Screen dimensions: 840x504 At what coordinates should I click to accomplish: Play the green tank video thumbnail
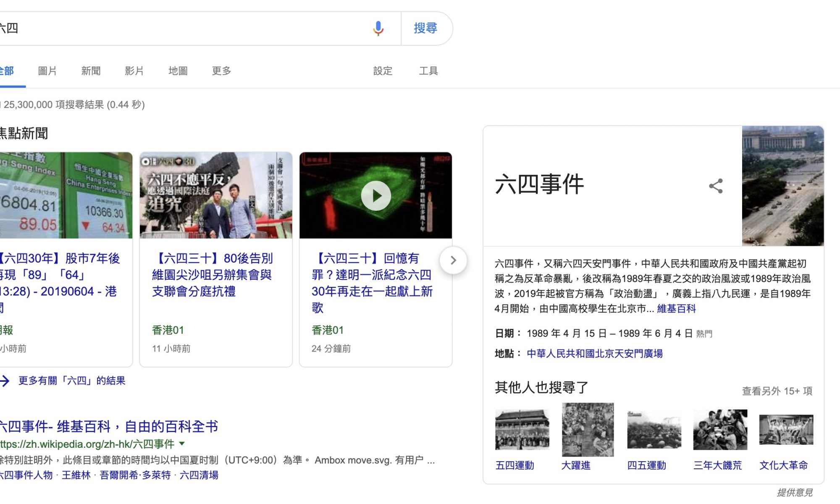[x=376, y=195]
